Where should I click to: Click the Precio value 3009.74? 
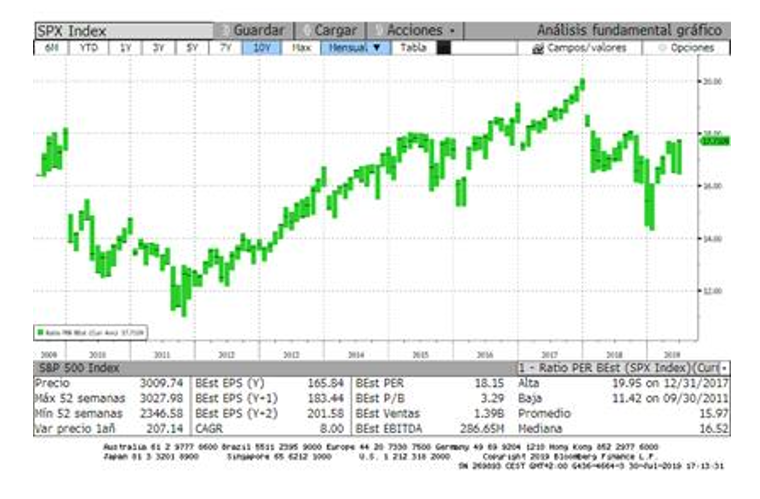161,383
